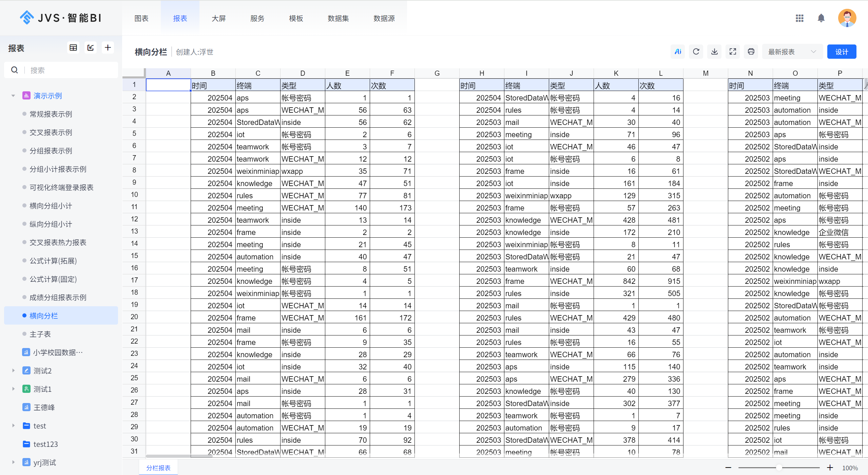Print the report via the printer icon

(x=751, y=51)
